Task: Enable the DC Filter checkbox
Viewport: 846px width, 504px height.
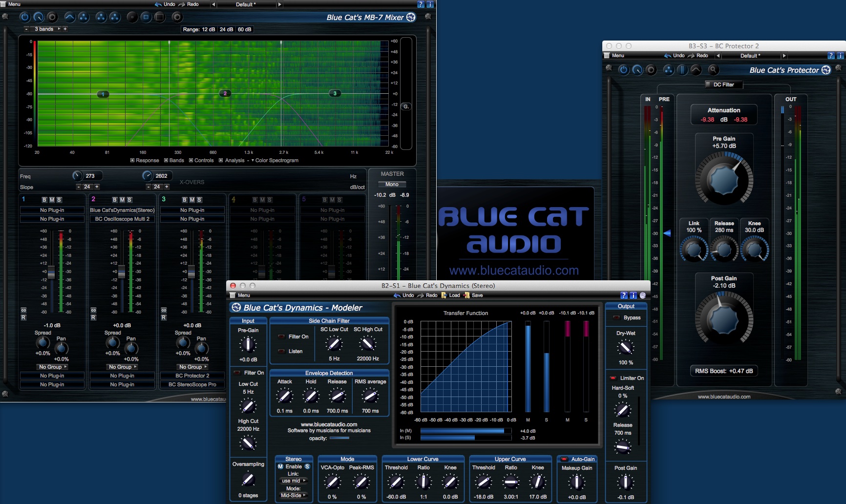Action: (708, 84)
